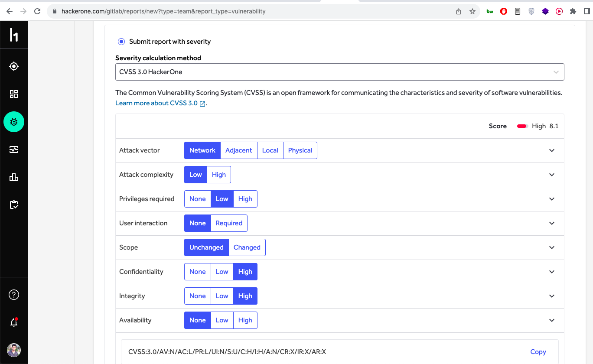Set Integrity to None
The height and width of the screenshot is (364, 593).
198,296
